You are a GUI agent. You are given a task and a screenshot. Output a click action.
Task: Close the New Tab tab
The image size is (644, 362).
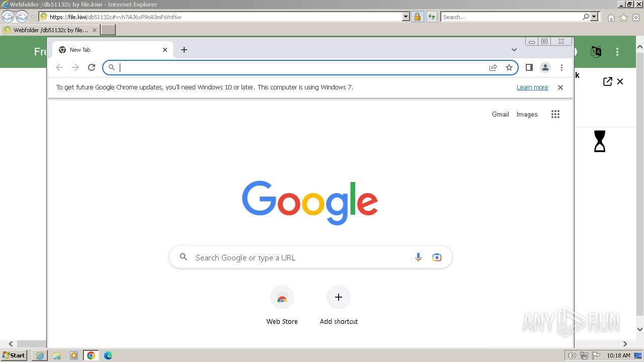click(165, 50)
